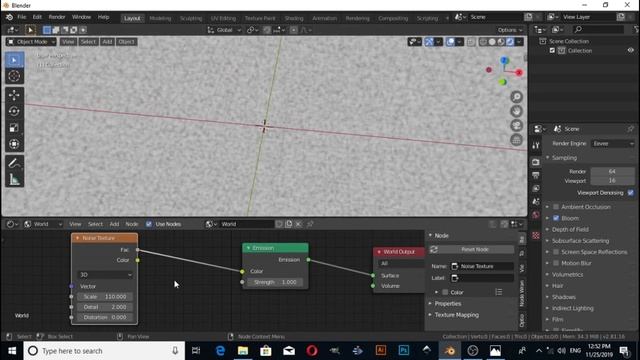Click the pin icon in node editor header
640x360 pixels.
click(x=310, y=224)
